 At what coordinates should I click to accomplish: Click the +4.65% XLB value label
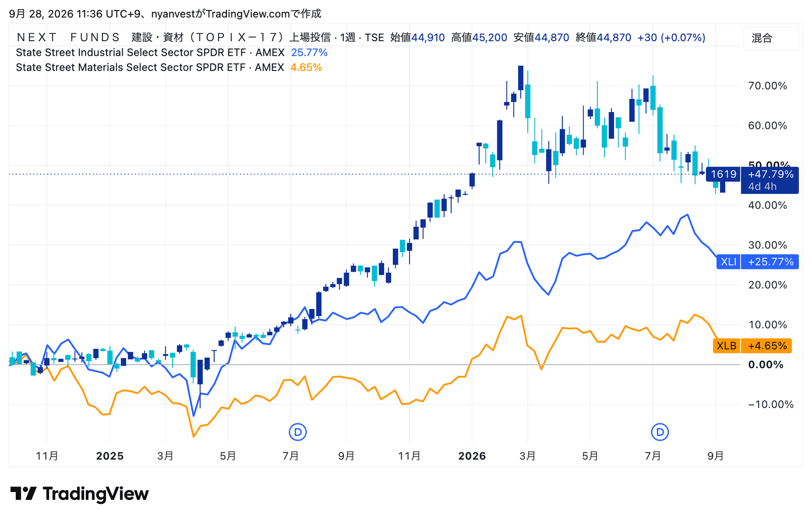point(767,346)
